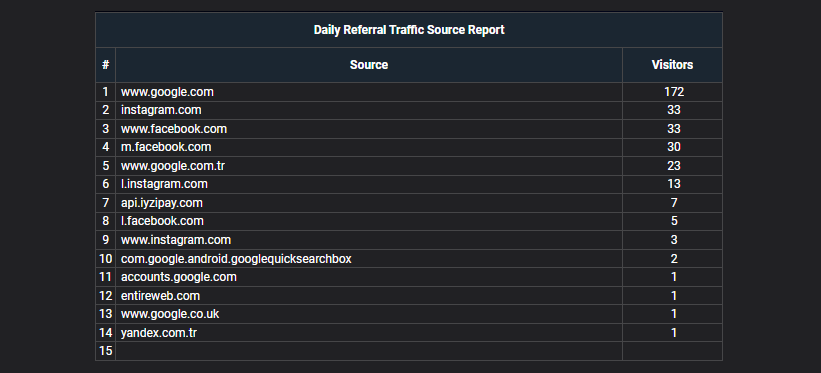Click the 172 visitors value cell
This screenshot has height=373, width=821.
(x=672, y=92)
